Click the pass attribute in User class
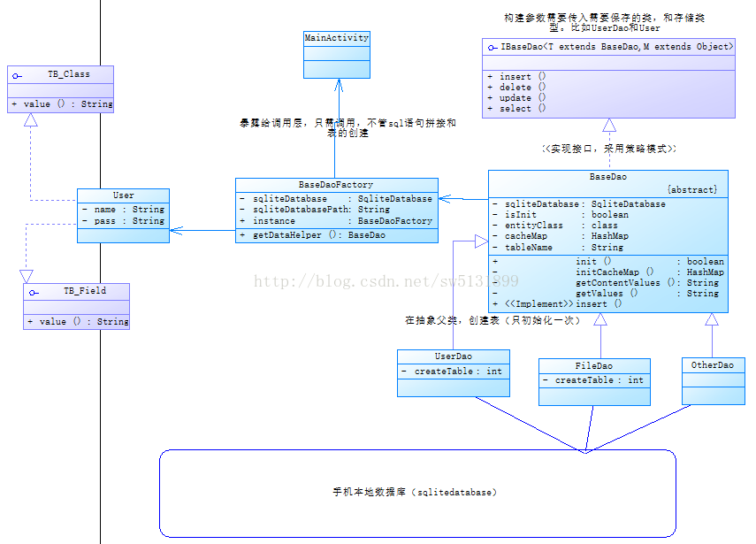The image size is (756, 544). pyautogui.click(x=124, y=221)
